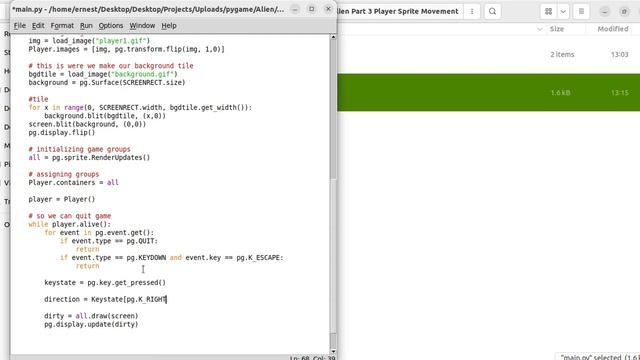This screenshot has height=360, width=640.
Task: Click the Modified column header
Action: tap(613, 29)
